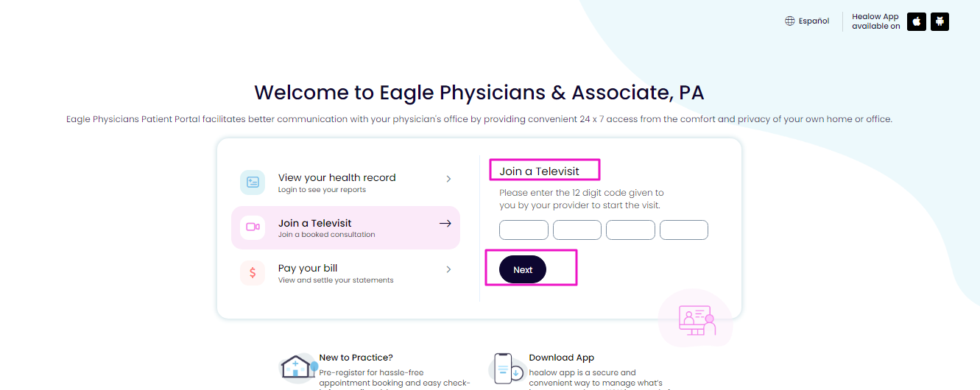Click the video camera Televisit icon
This screenshot has width=980, height=390.
[x=253, y=227]
